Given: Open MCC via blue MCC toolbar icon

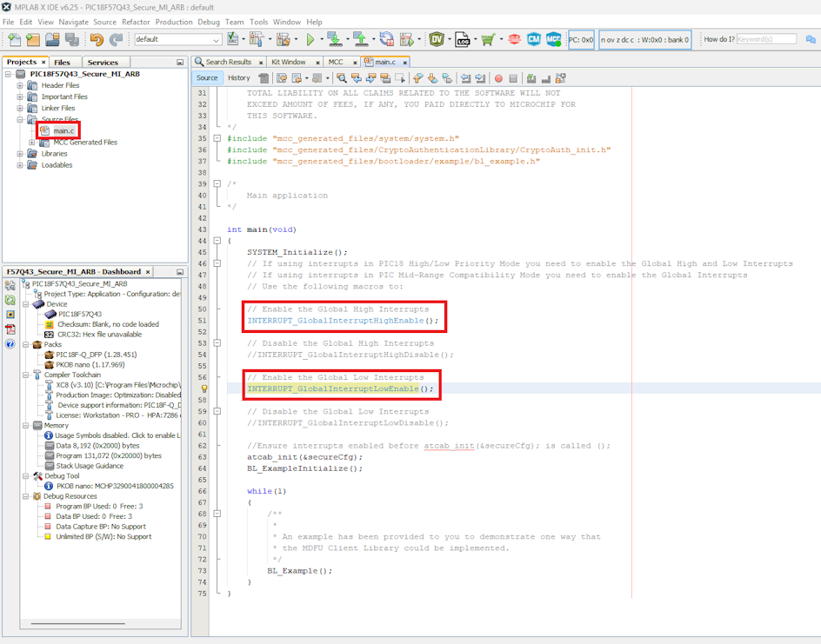Looking at the screenshot, I should pyautogui.click(x=553, y=40).
